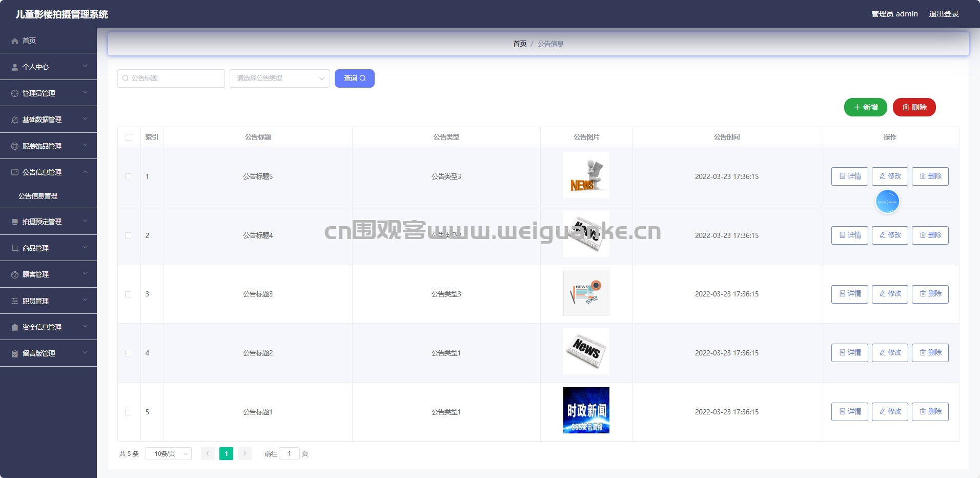Click the search magnifier in 公告标题 field
Image resolution: width=980 pixels, height=478 pixels.
125,78
